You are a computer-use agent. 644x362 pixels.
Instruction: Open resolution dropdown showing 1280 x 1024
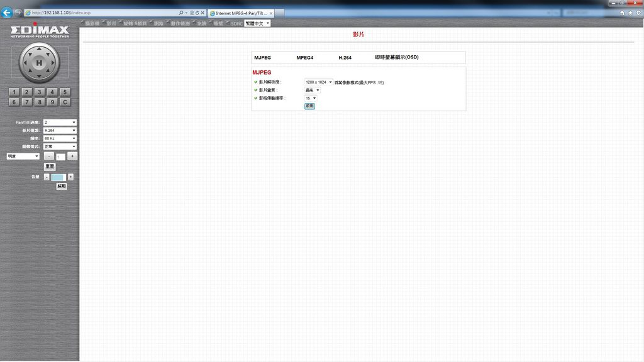318,82
